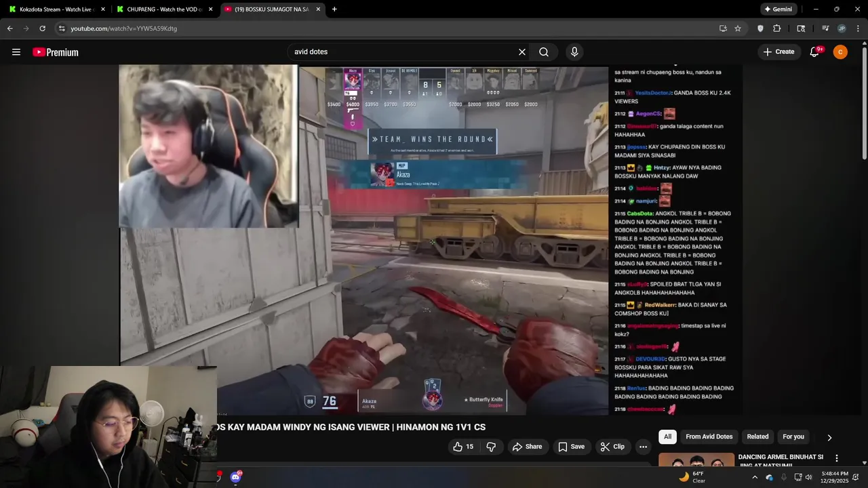The width and height of the screenshot is (868, 488).
Task: Close the active BOSSKU YouTube tab
Action: 319,9
